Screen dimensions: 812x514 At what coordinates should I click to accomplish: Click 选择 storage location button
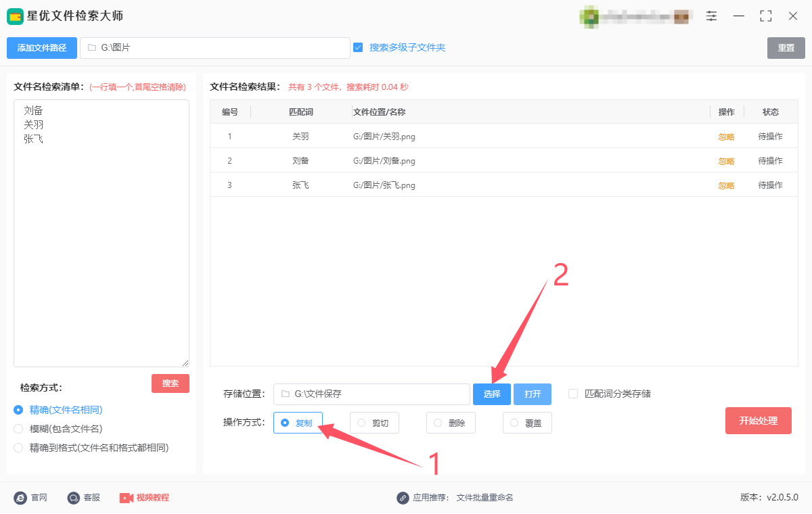tap(492, 394)
